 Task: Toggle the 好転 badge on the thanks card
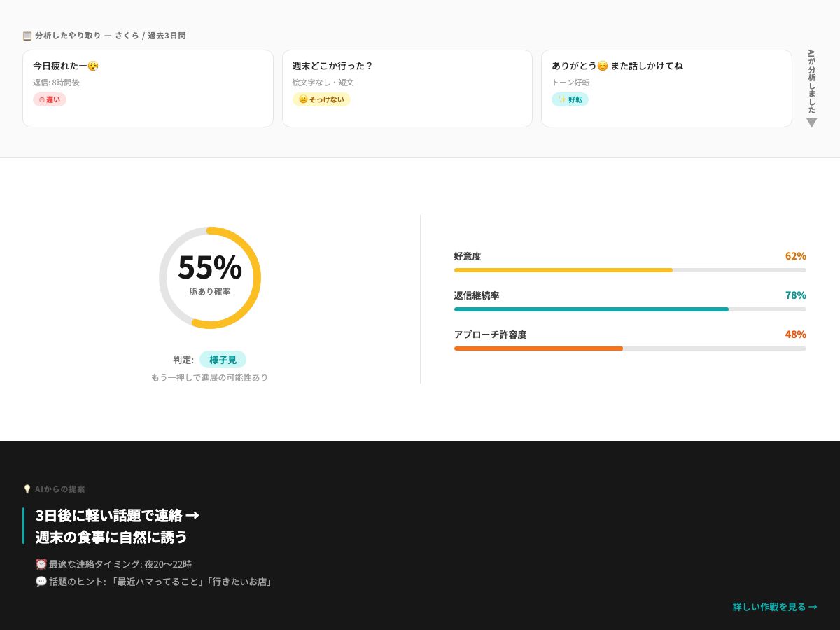tap(570, 99)
